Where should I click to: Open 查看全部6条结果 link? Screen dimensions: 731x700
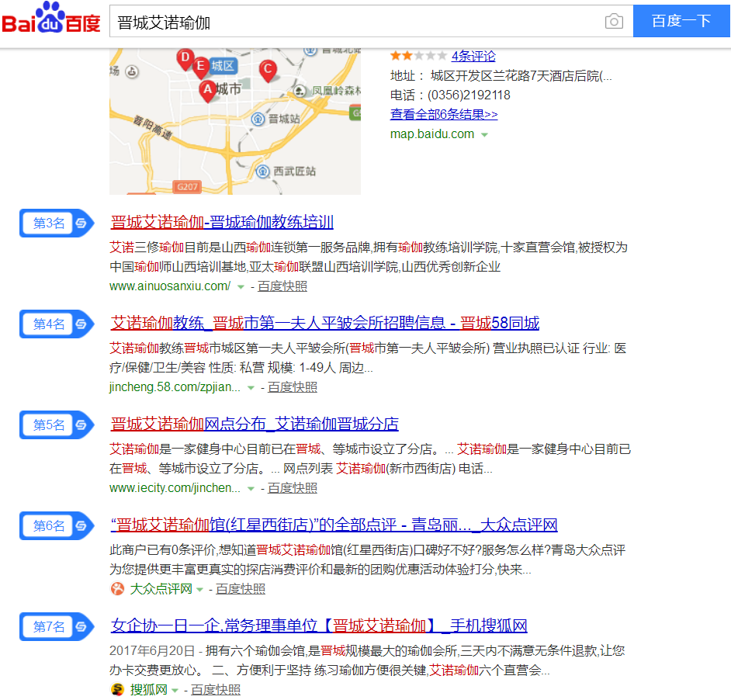coord(444,114)
